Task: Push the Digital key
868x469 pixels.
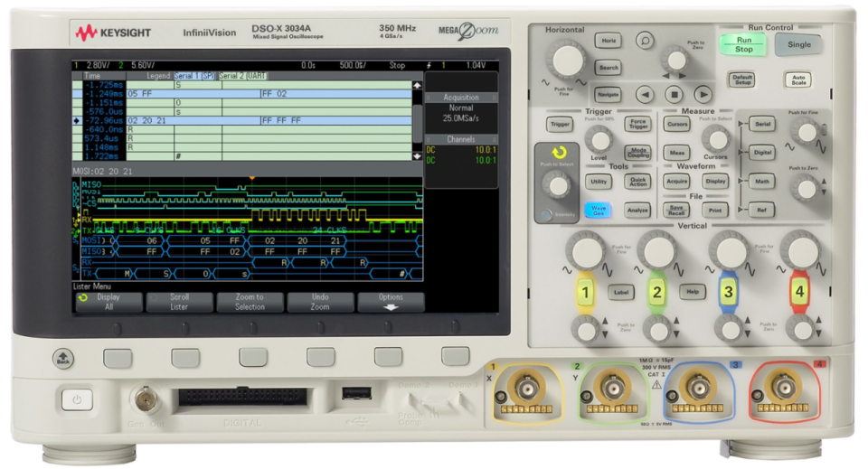Action: click(x=762, y=152)
